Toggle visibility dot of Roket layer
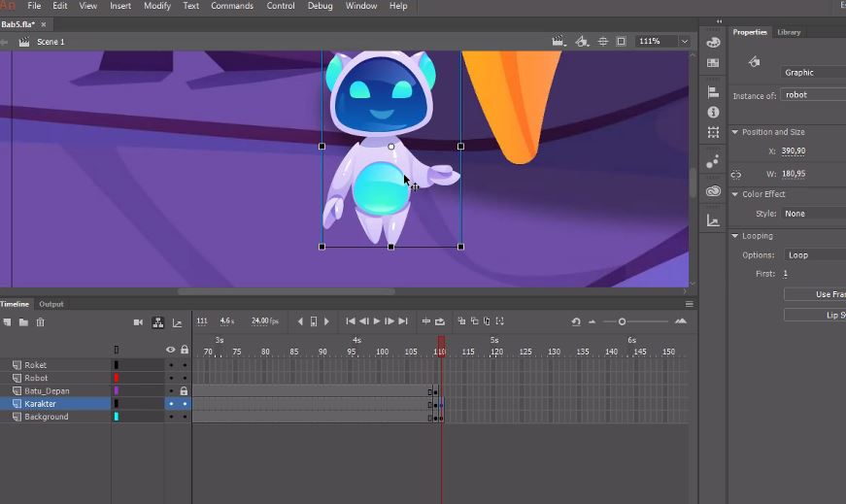 click(x=171, y=366)
